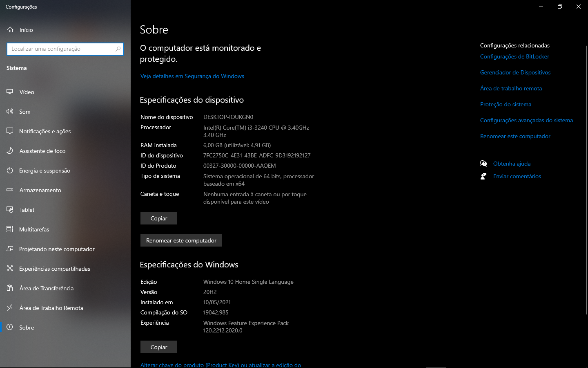Click OS build 19042.985 value
The width and height of the screenshot is (588, 368).
(216, 312)
